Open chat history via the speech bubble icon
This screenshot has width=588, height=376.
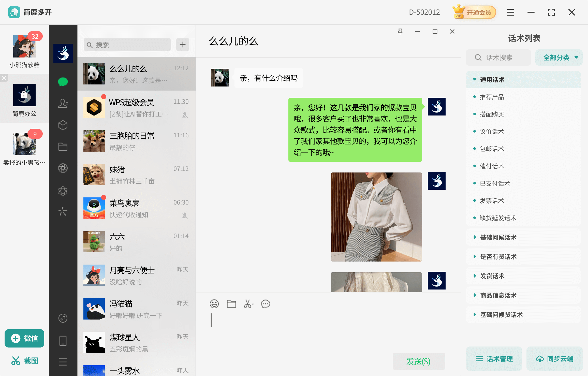click(x=266, y=304)
